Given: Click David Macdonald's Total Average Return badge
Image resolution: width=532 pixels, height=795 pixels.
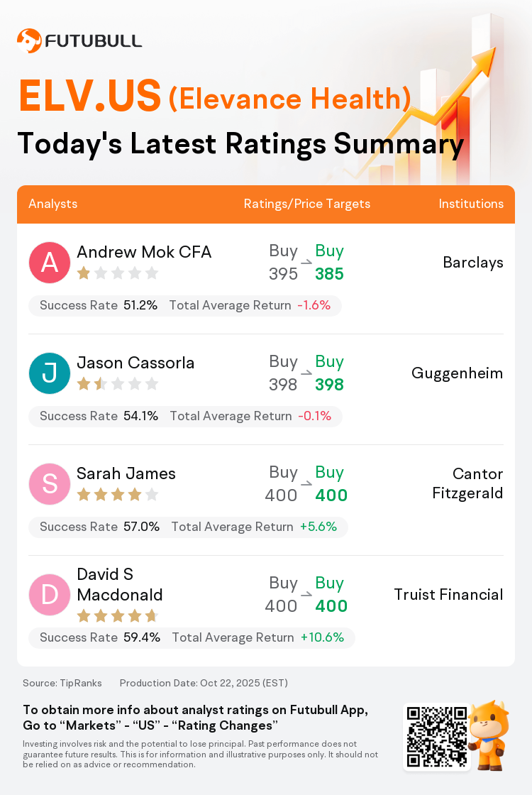Looking at the screenshot, I should point(258,637).
